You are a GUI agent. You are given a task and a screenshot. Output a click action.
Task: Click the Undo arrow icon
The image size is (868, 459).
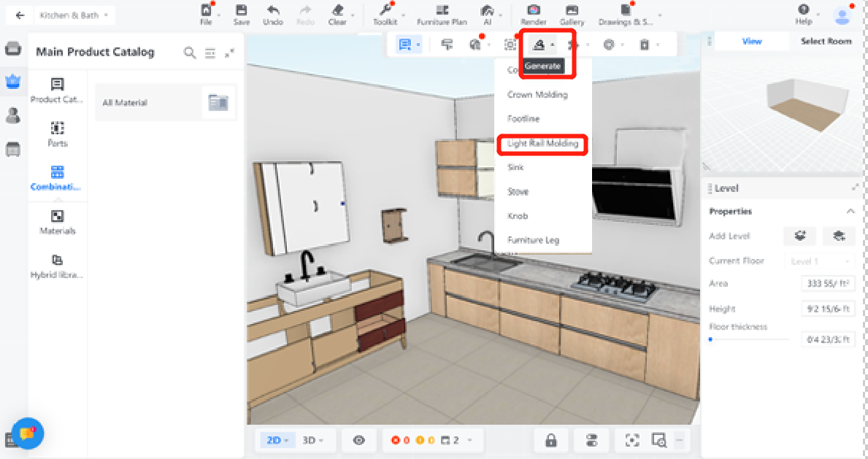click(272, 11)
